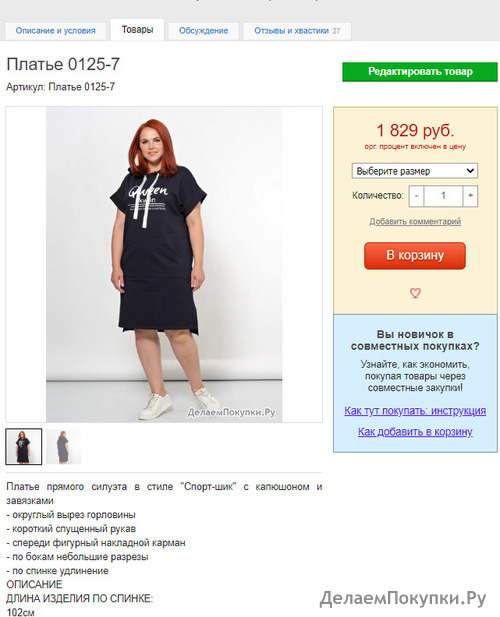500x617 pixels.
Task: Click 'Добавить комментарий' link
Action: tap(415, 222)
